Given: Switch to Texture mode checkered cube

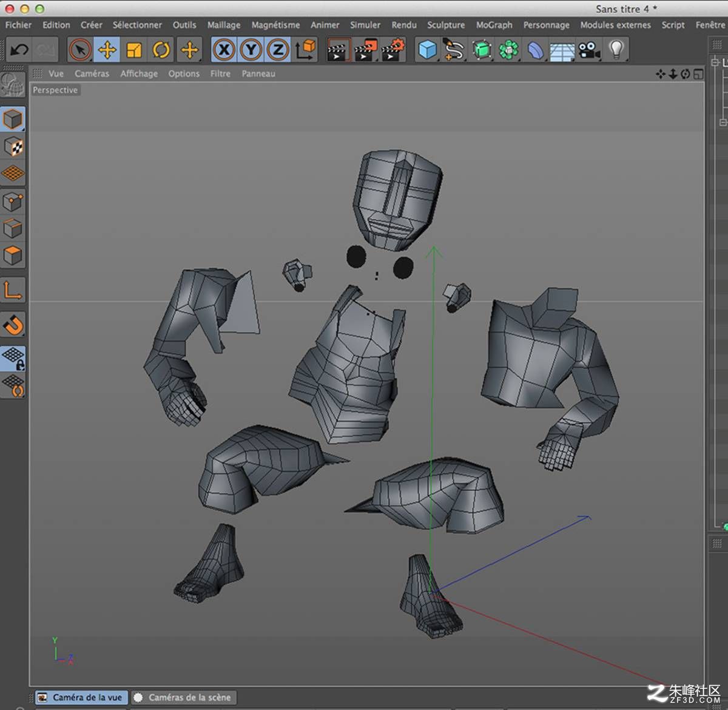Looking at the screenshot, I should 13,146.
